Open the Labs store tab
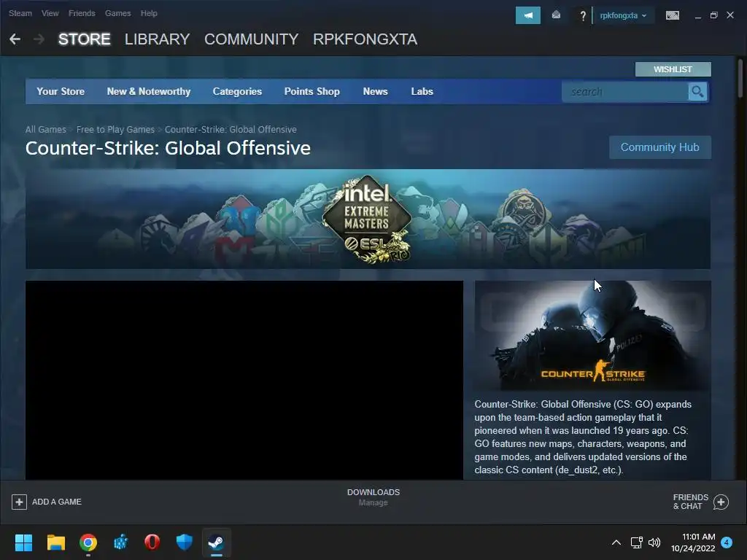The image size is (747, 560). (x=422, y=91)
